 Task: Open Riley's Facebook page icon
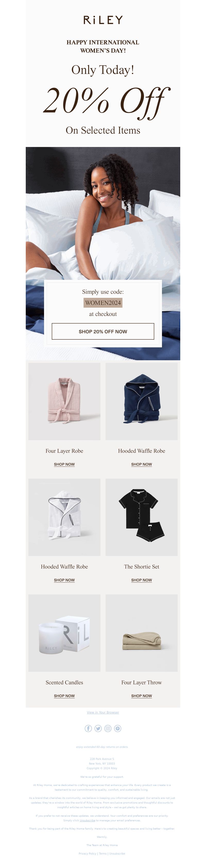point(88,728)
